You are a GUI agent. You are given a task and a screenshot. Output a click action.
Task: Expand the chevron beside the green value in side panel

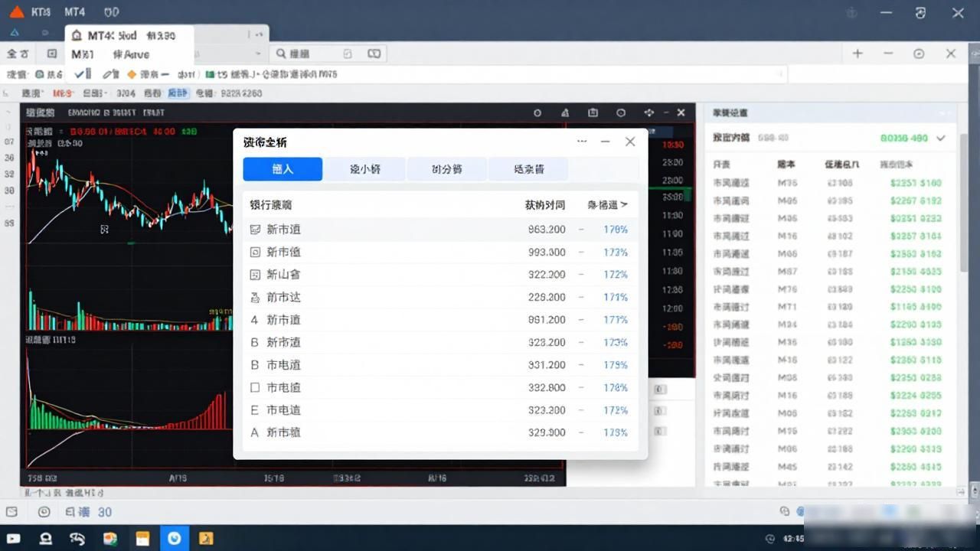point(941,139)
